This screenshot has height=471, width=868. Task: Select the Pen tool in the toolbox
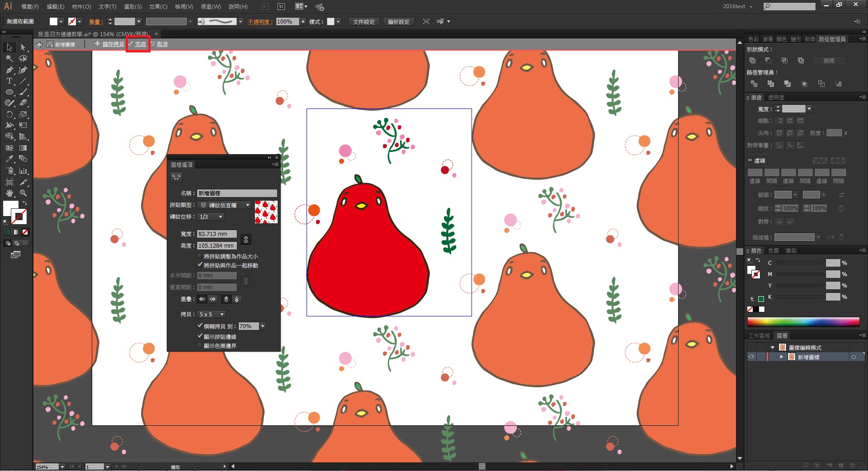point(9,70)
